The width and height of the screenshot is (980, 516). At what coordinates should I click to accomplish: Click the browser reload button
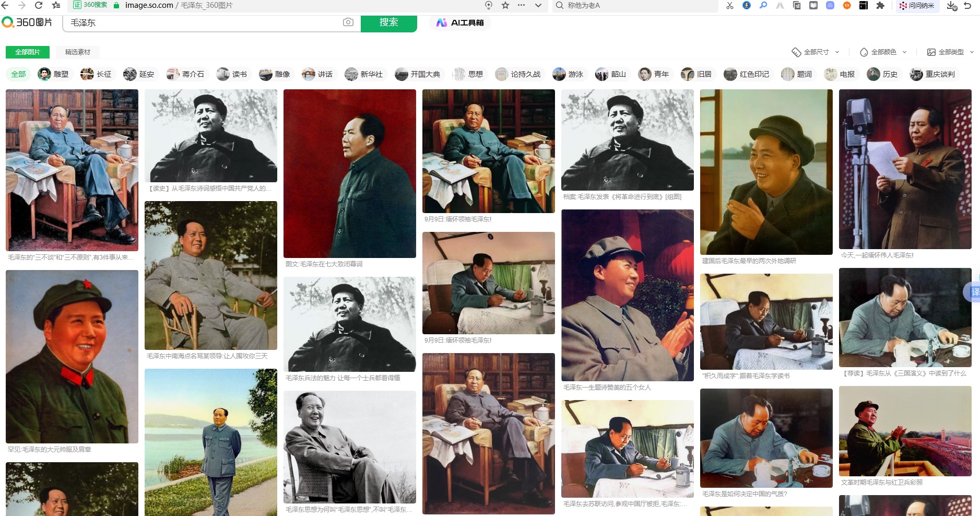click(39, 5)
